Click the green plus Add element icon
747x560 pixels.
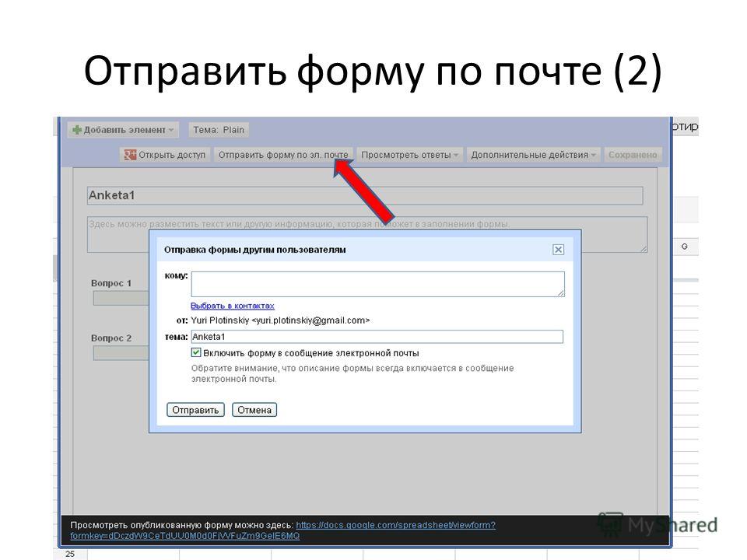tap(77, 130)
